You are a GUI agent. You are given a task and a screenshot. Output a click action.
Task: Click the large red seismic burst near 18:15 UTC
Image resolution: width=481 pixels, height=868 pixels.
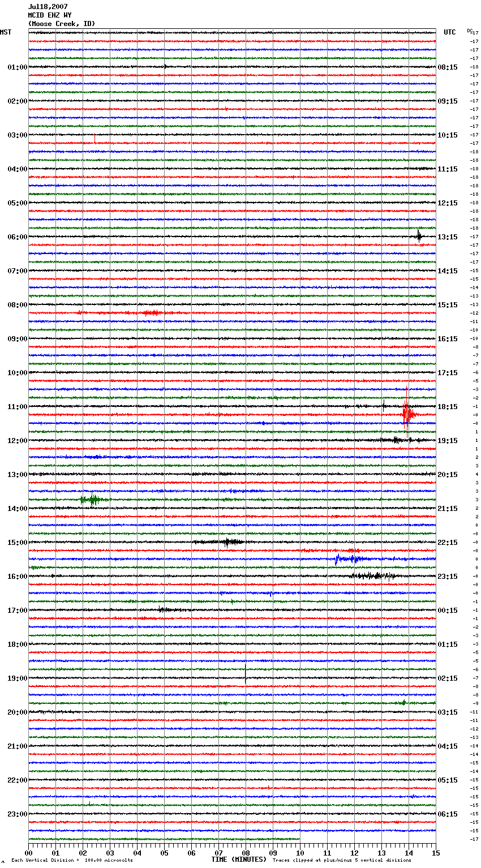407,412
